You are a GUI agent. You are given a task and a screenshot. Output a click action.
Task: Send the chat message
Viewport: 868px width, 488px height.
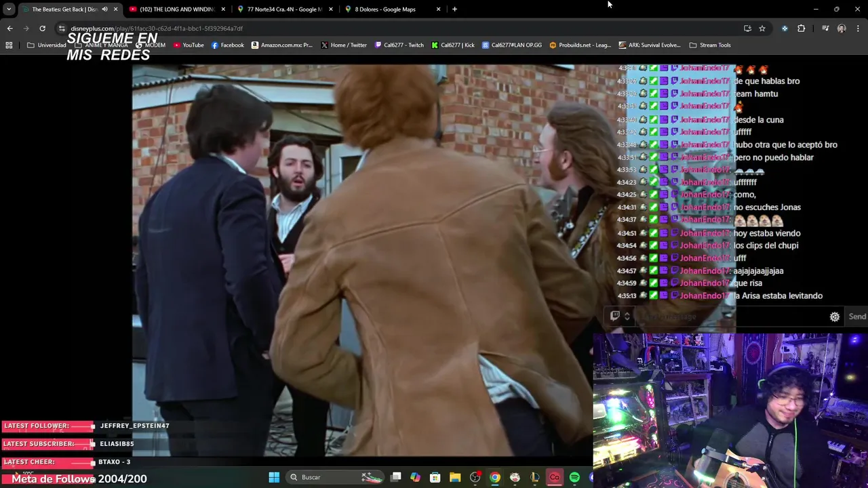(x=857, y=317)
